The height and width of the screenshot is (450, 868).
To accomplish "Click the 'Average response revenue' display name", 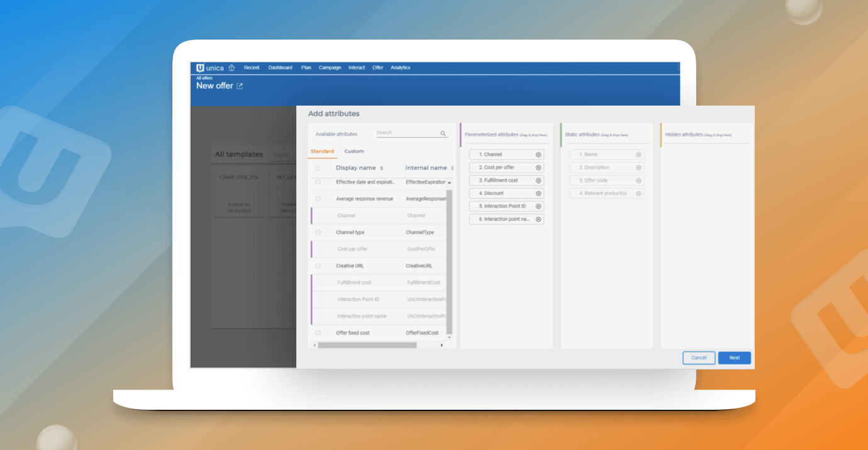I will click(365, 199).
